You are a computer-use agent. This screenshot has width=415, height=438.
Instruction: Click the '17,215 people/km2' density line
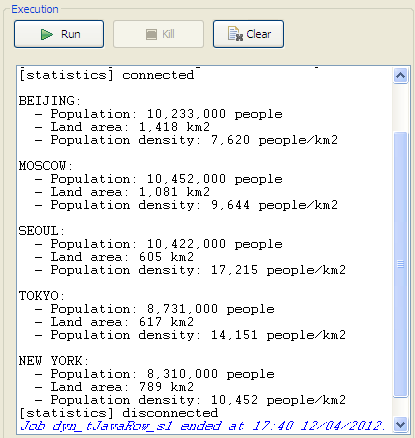pyautogui.click(x=190, y=270)
